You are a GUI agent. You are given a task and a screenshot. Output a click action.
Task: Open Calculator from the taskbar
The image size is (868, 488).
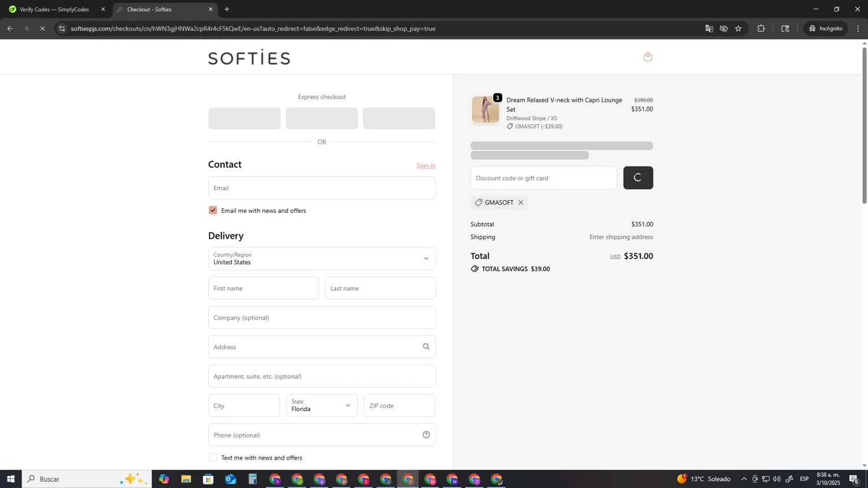tap(253, 479)
